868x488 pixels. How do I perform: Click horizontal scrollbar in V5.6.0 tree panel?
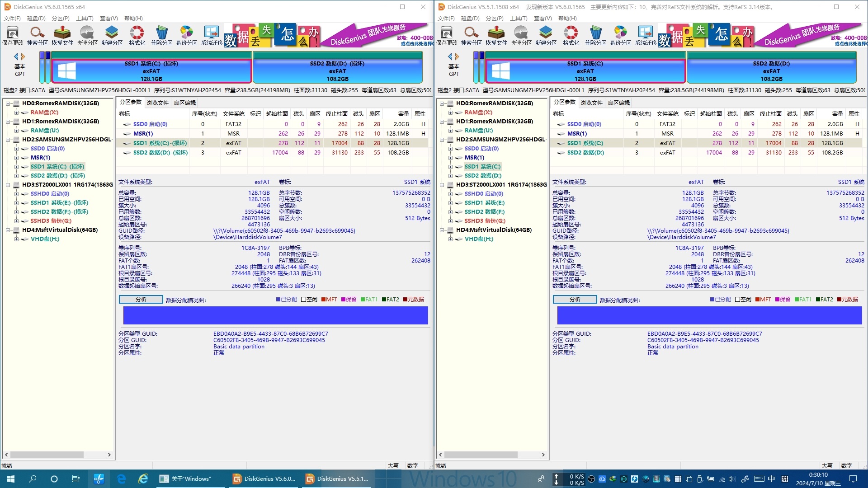(x=47, y=455)
